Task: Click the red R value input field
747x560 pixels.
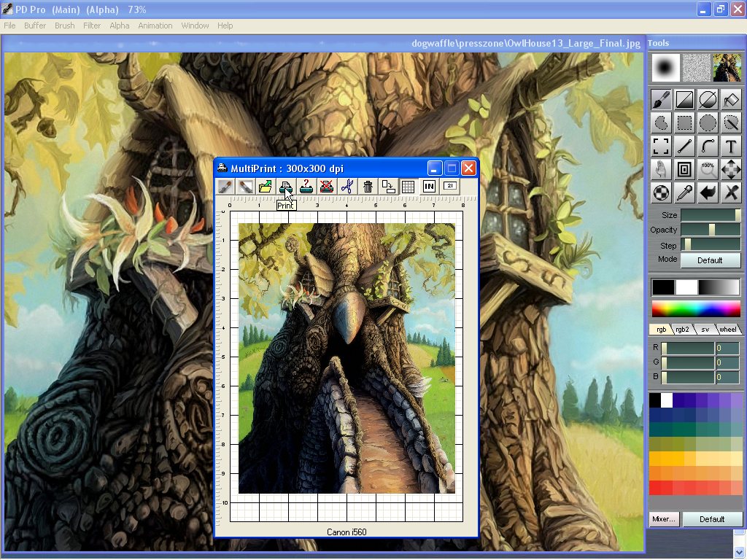Action: tap(727, 349)
